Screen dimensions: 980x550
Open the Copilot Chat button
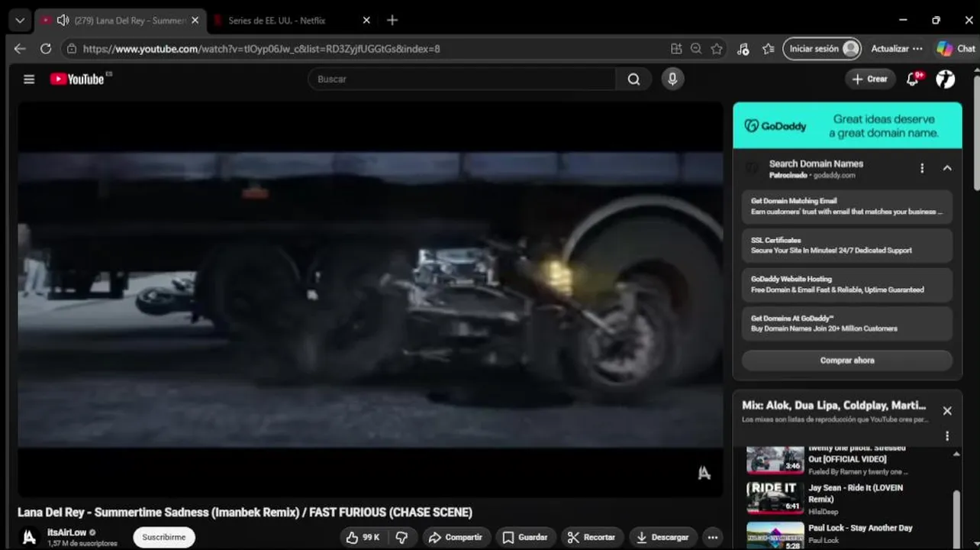956,49
